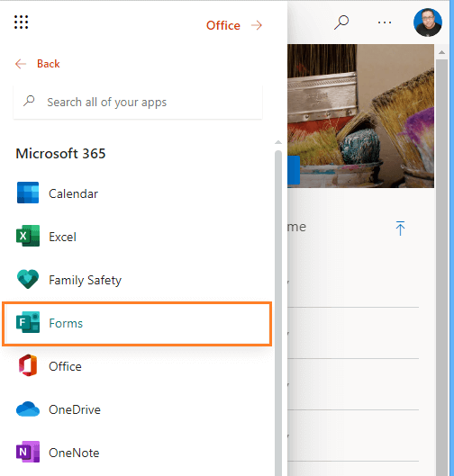
Task: Click the Office label beside the red logo
Action: 66,366
